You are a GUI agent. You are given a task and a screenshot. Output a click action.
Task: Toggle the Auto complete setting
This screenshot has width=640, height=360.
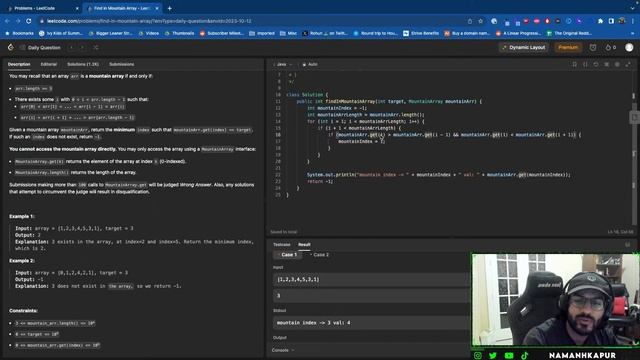pyautogui.click(x=310, y=64)
